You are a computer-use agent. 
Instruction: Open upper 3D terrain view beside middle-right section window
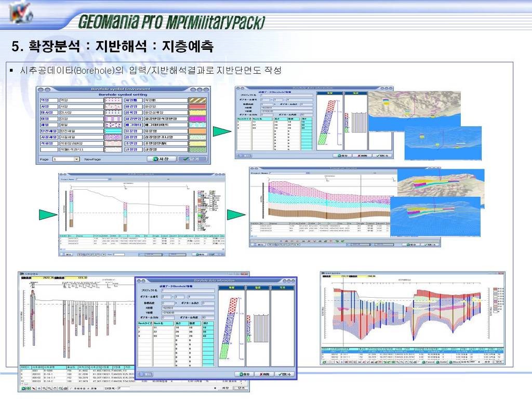441,183
